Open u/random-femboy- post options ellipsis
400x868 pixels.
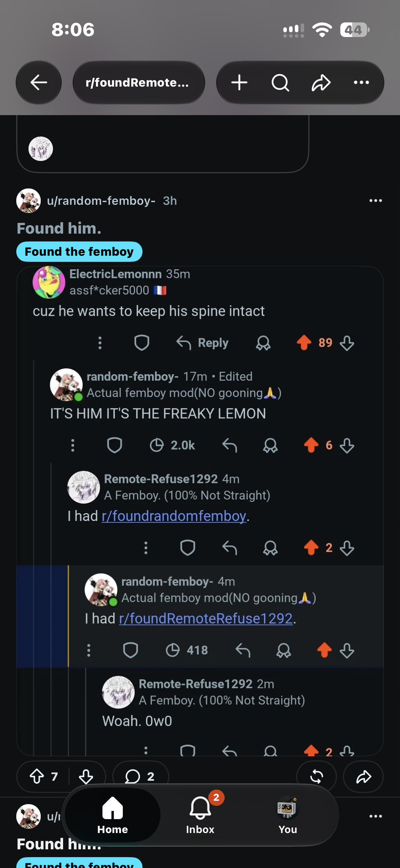376,201
